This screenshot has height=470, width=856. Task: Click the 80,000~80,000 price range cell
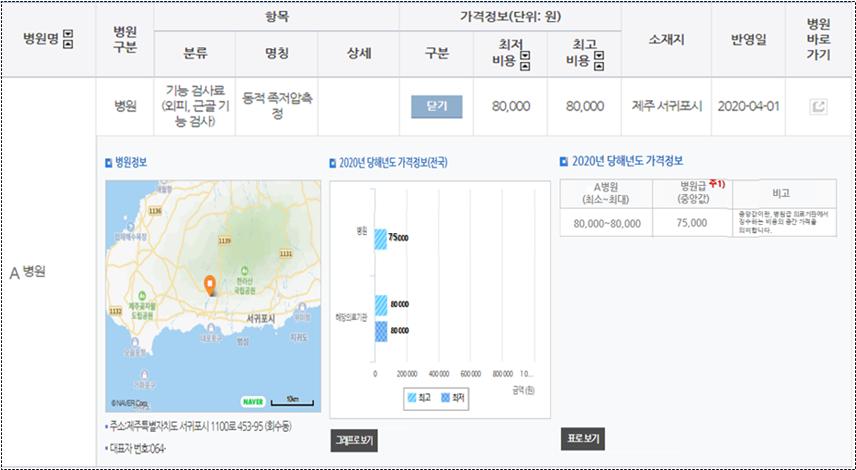tap(607, 223)
